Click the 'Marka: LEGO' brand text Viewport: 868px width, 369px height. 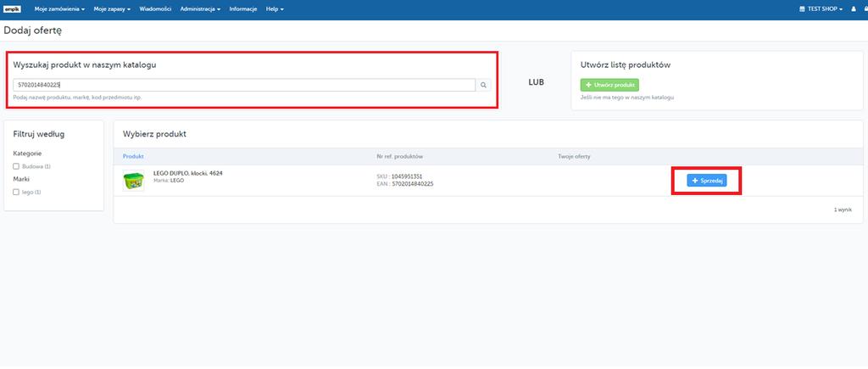169,181
